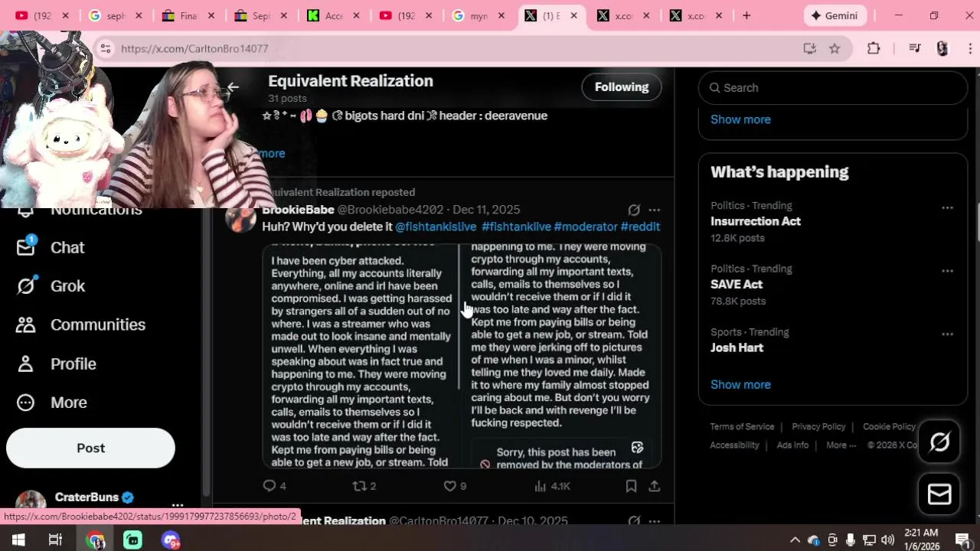Click the install app icon in address bar
This screenshot has height=551, width=980.
(x=809, y=49)
